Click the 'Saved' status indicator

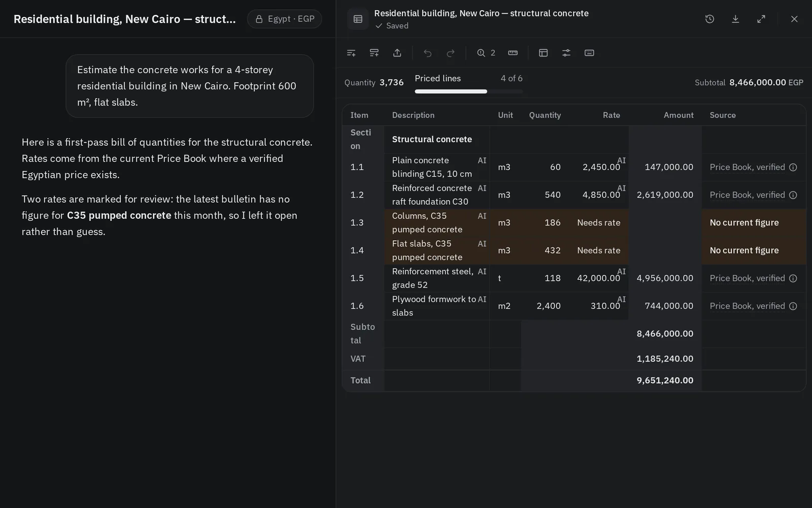[x=392, y=26]
